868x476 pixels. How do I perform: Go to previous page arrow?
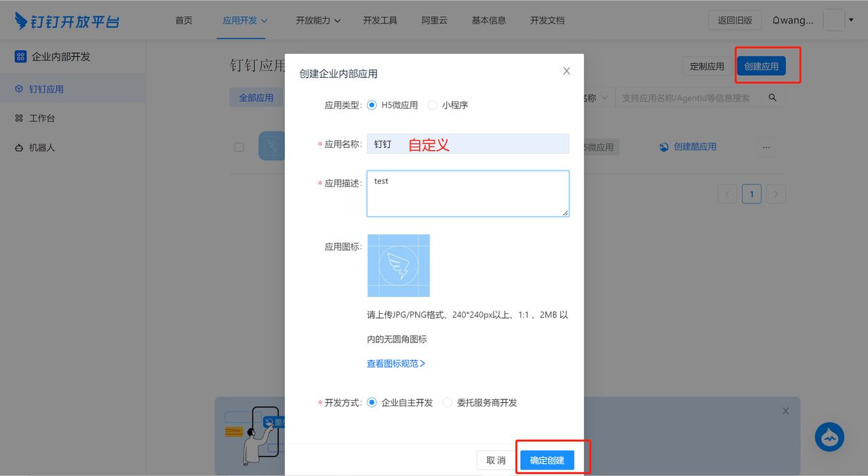coord(727,194)
